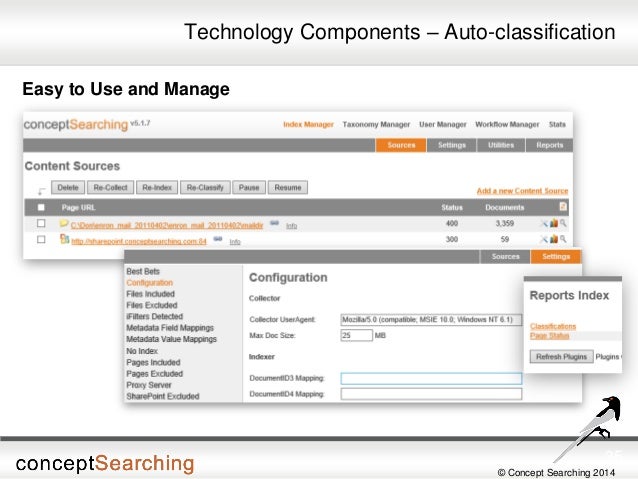This screenshot has width=638, height=479.
Task: Click the blue link icon in the enron_mail row
Action: (275, 223)
